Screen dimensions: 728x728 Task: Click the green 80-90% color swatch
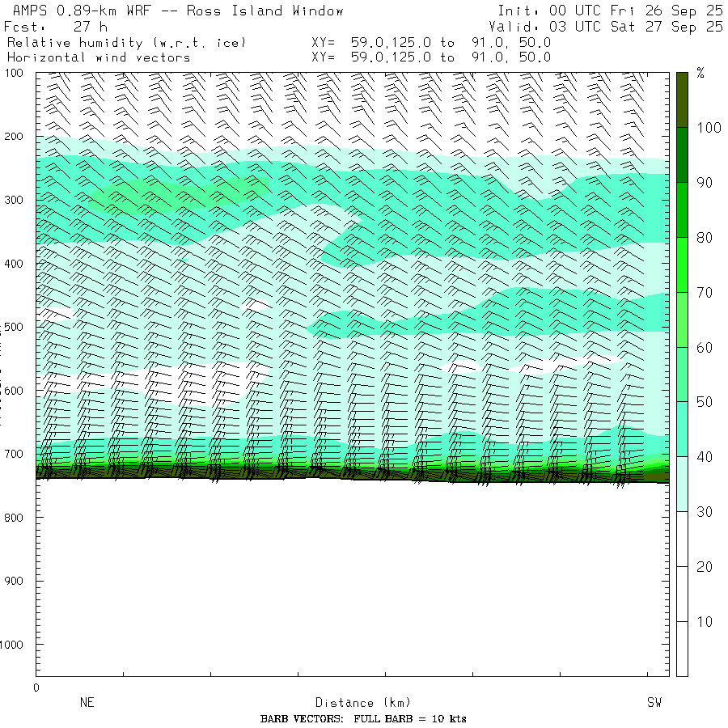pyautogui.click(x=682, y=210)
